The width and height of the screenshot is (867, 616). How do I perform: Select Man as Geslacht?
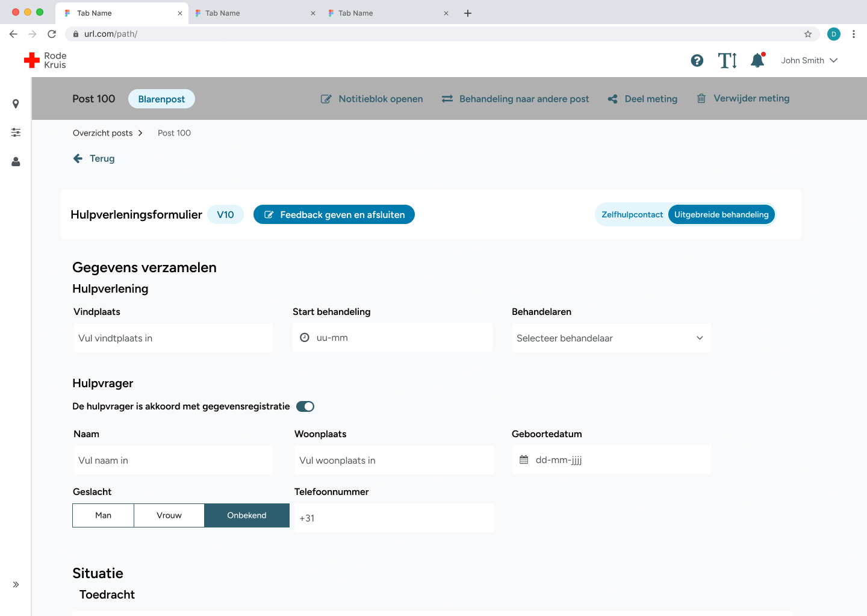pyautogui.click(x=103, y=515)
